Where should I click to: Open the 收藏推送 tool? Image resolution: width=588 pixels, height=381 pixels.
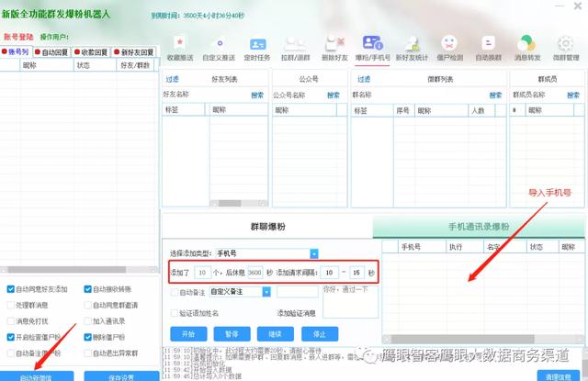point(180,49)
